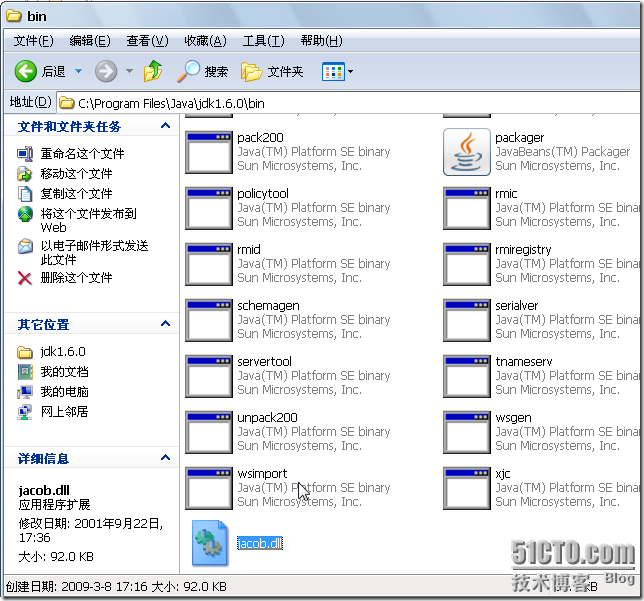Open the 帮助(H) menu
644x601 pixels.
coord(321,41)
